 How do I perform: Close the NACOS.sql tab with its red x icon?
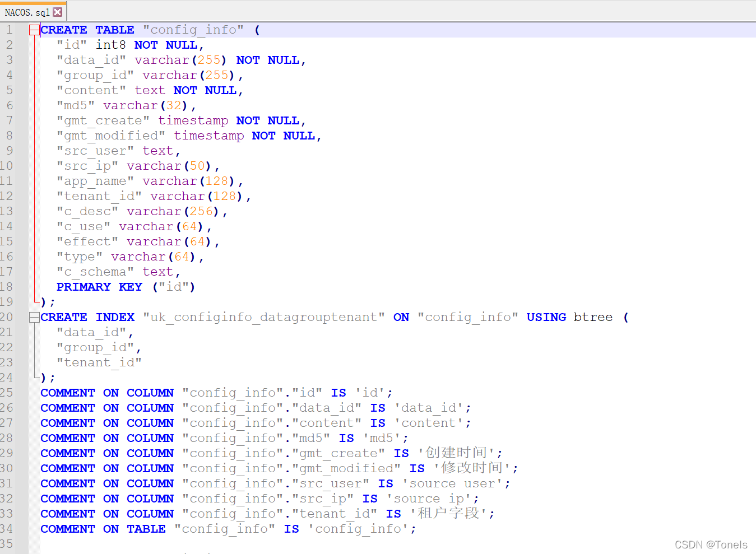58,11
